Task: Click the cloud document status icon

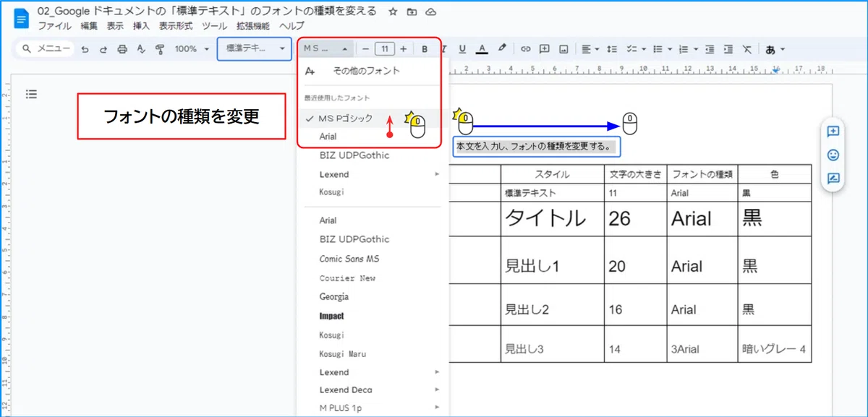Action: pos(431,12)
